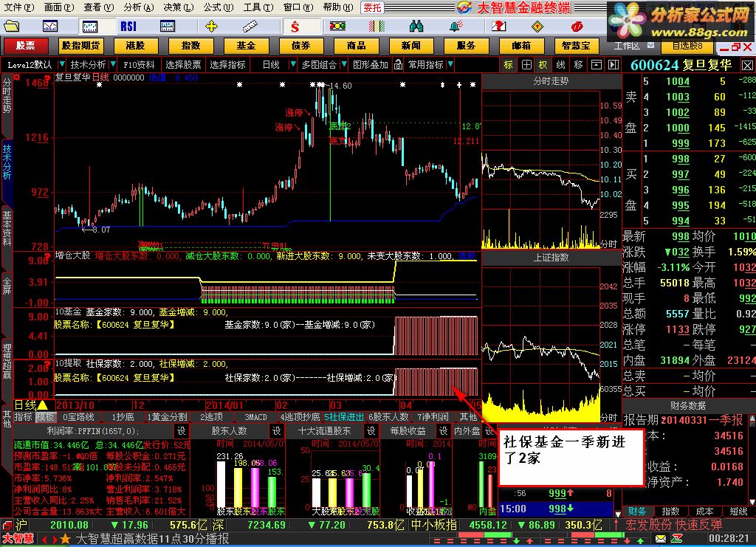Open the 分析(A) menu
The height and width of the screenshot is (547, 756).
coord(138,7)
